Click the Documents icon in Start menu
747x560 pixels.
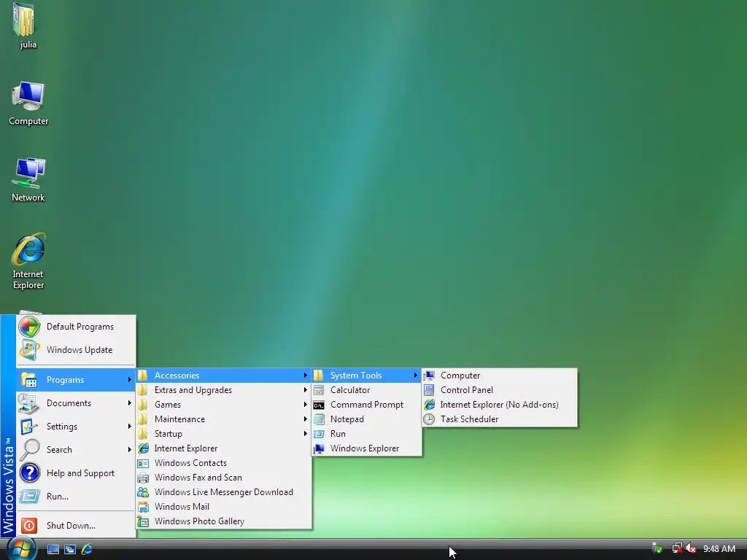[29, 403]
